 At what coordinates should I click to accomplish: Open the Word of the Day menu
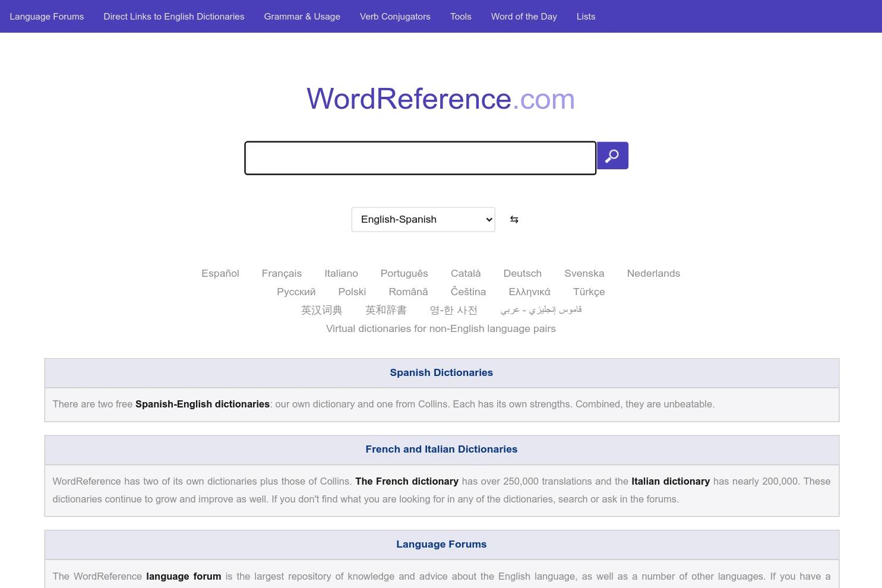(524, 17)
